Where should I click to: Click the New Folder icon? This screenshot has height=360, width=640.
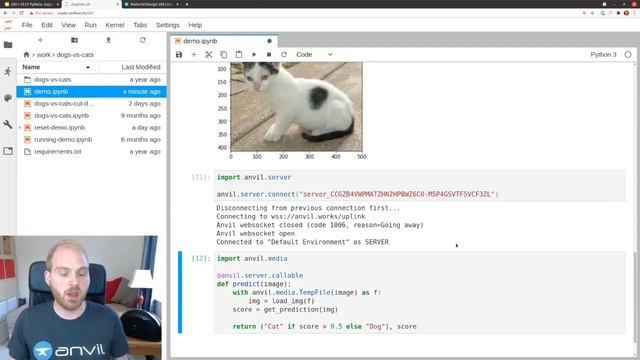point(74,40)
